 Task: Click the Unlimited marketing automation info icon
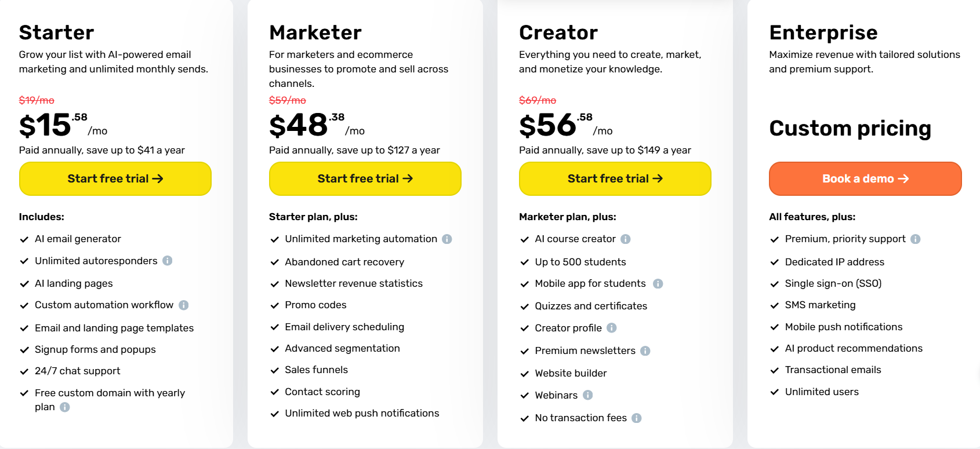pyautogui.click(x=447, y=239)
